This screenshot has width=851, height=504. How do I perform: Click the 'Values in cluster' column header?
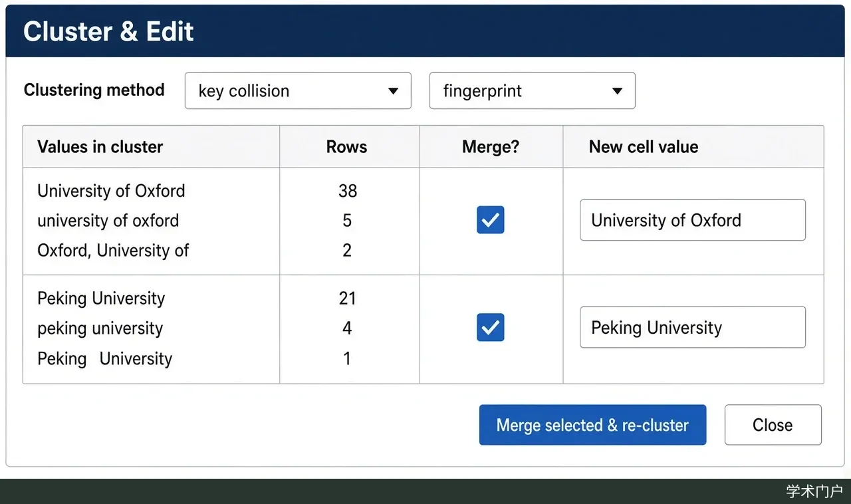click(x=100, y=147)
